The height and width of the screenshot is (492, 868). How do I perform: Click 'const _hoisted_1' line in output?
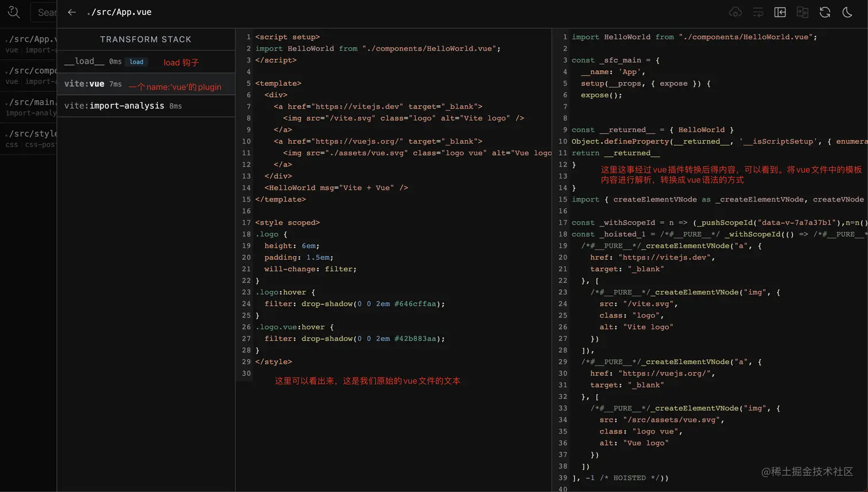click(x=720, y=234)
